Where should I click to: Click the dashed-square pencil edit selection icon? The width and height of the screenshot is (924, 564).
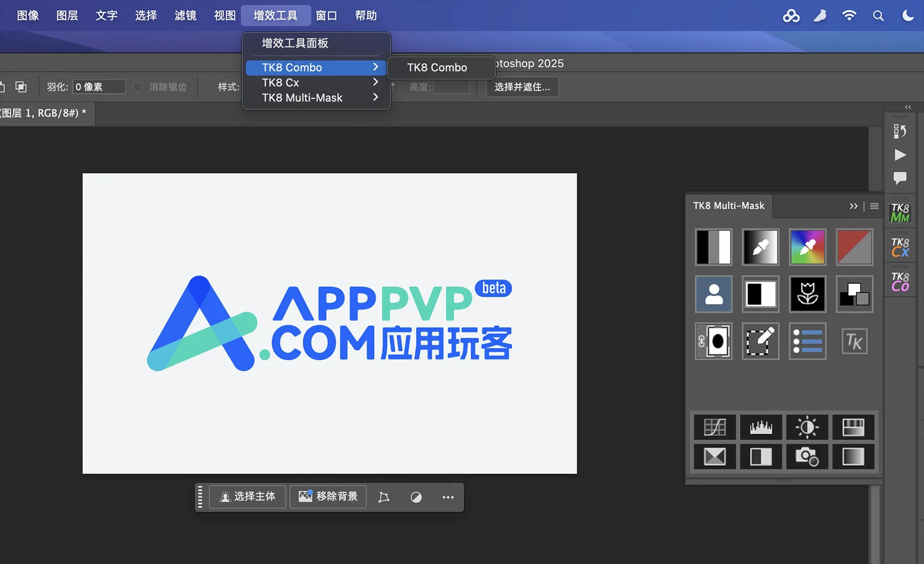coord(760,341)
